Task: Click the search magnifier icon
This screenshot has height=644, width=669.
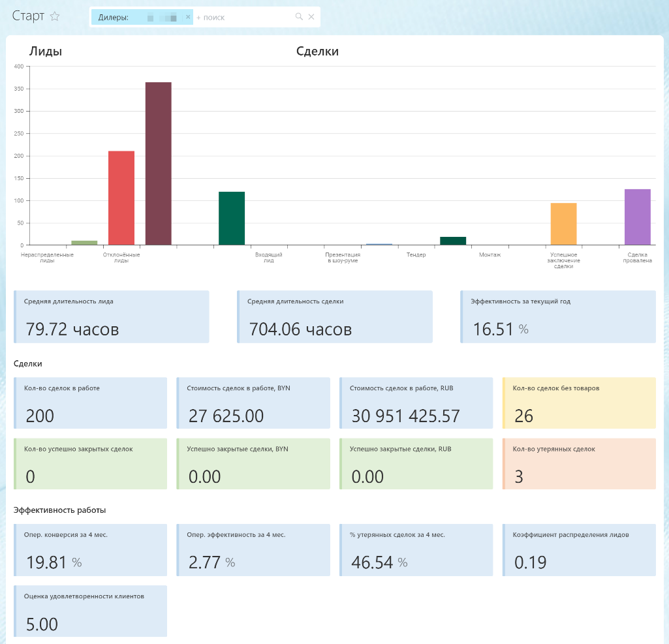Action: pyautogui.click(x=299, y=16)
